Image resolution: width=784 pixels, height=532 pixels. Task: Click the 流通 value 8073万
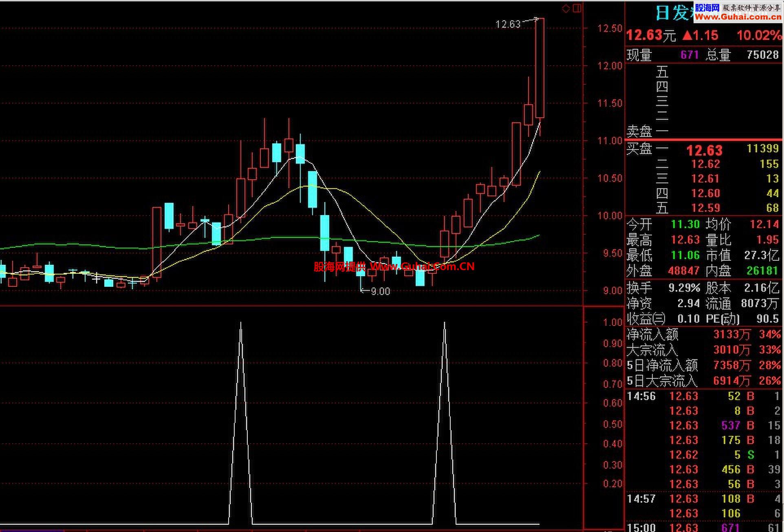point(760,304)
